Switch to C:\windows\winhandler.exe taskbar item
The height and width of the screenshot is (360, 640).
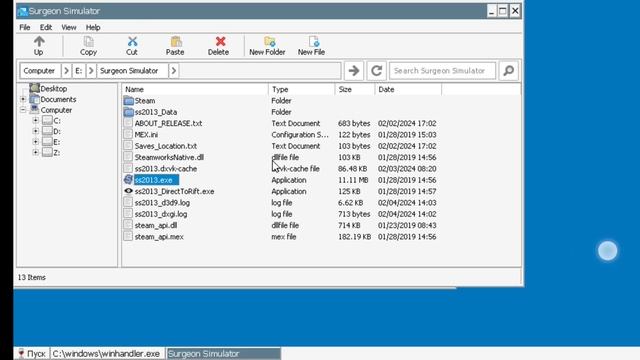coord(107,353)
